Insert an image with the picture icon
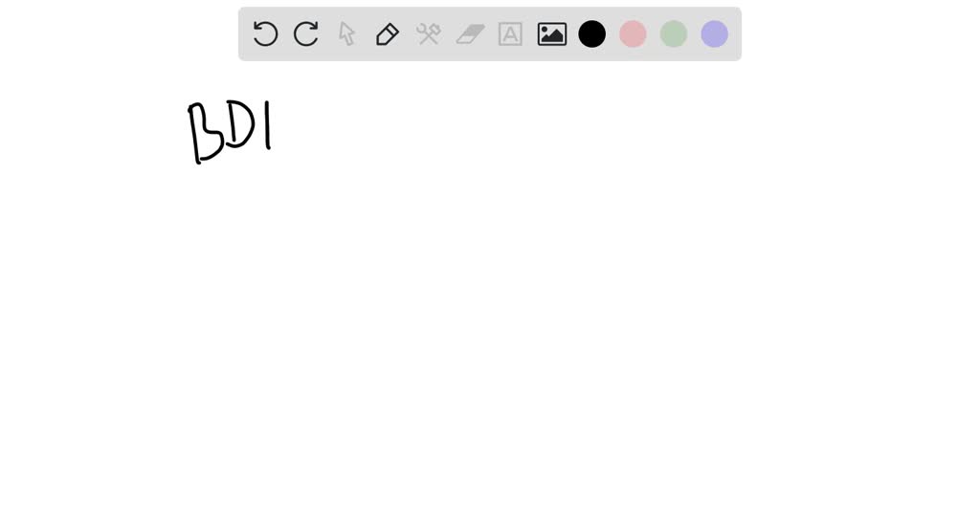The image size is (980, 524). pos(552,33)
